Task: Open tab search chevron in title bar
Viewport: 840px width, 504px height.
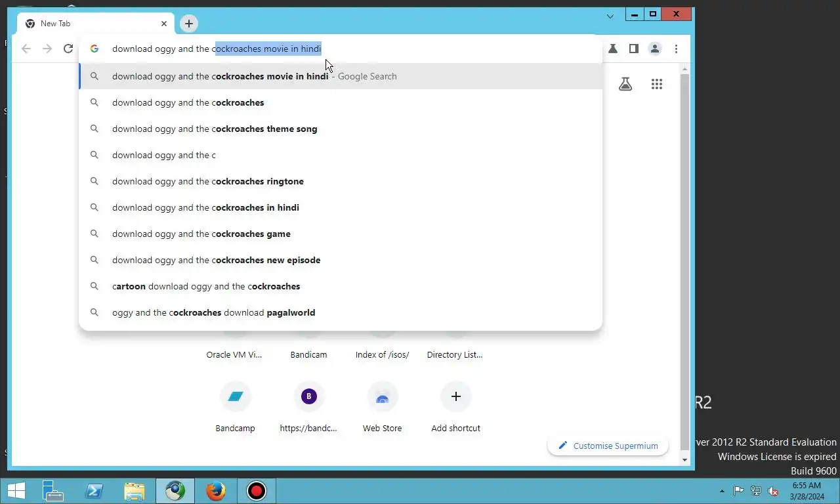Action: click(x=610, y=16)
